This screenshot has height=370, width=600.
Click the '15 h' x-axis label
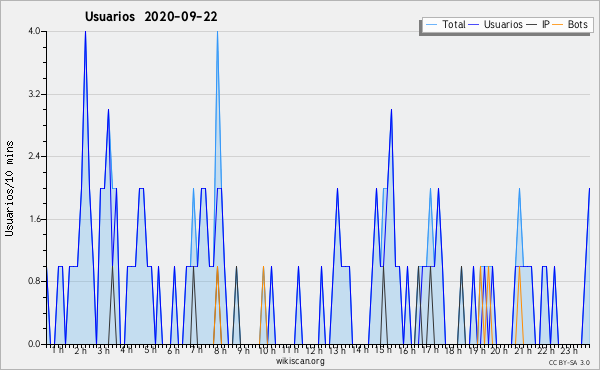(x=383, y=350)
